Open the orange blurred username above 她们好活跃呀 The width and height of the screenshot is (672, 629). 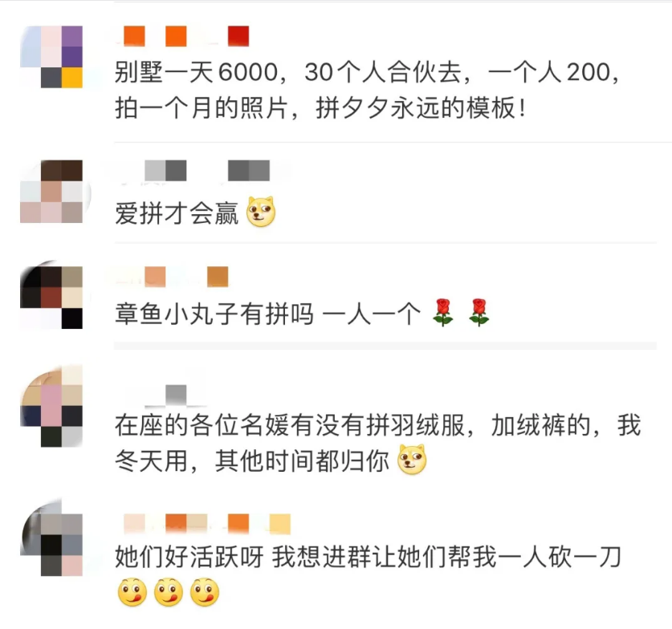[207, 524]
